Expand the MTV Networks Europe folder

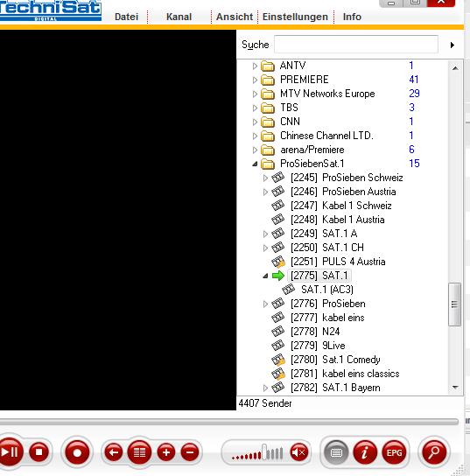pyautogui.click(x=255, y=94)
